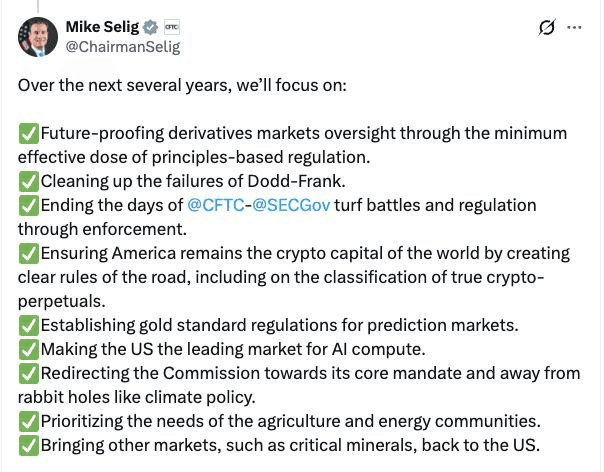Image resolution: width=604 pixels, height=472 pixels.
Task: Click the Grok slashed-circle icon
Action: click(x=546, y=27)
